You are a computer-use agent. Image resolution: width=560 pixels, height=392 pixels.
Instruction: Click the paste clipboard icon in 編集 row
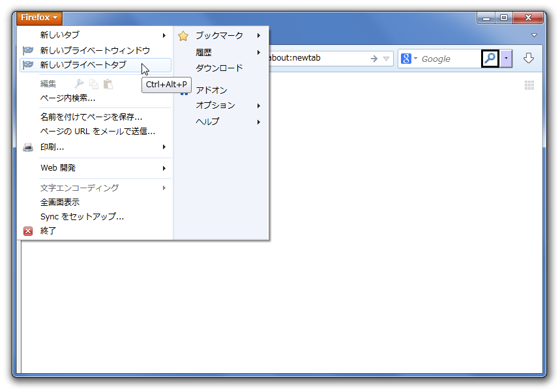tap(108, 84)
